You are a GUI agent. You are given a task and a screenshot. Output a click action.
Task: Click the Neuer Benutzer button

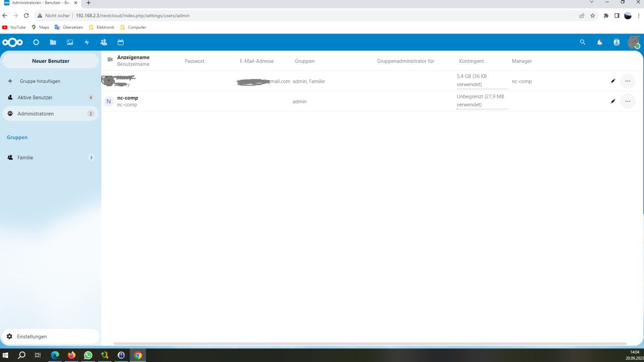click(x=50, y=61)
